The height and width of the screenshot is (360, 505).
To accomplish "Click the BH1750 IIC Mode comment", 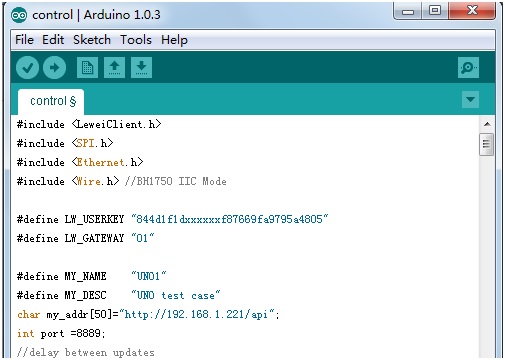I will (x=176, y=181).
